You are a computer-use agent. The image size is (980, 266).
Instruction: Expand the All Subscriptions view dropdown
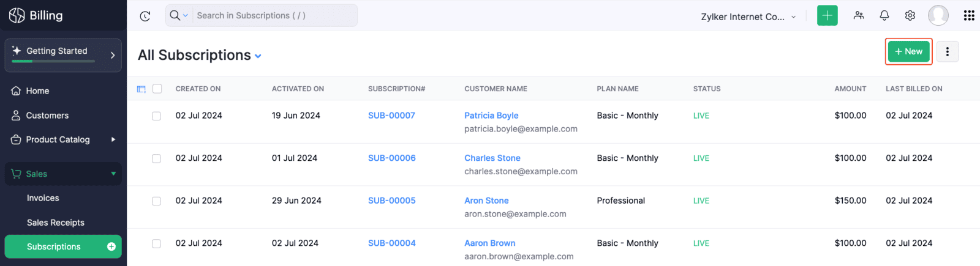coord(258,56)
